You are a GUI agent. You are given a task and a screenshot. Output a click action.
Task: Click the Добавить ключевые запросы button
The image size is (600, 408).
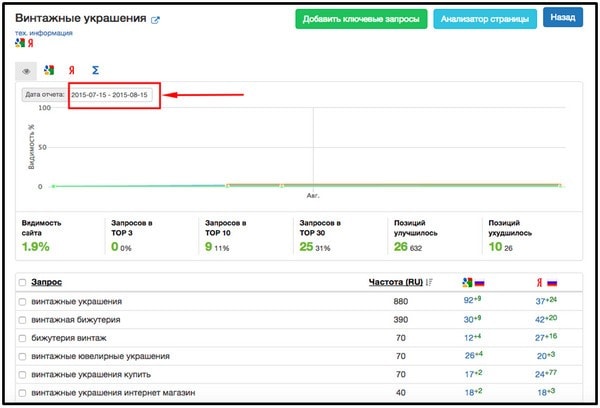coord(362,18)
